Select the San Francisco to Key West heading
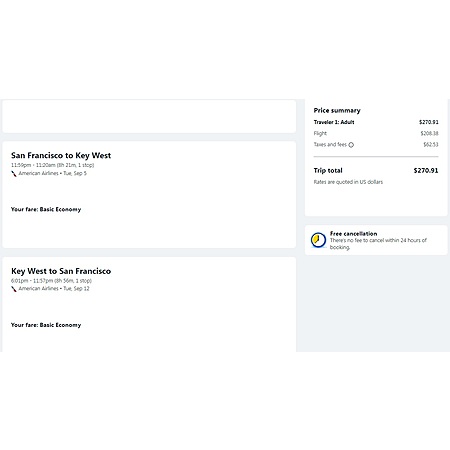Viewport: 450px width, 450px height. [61, 155]
